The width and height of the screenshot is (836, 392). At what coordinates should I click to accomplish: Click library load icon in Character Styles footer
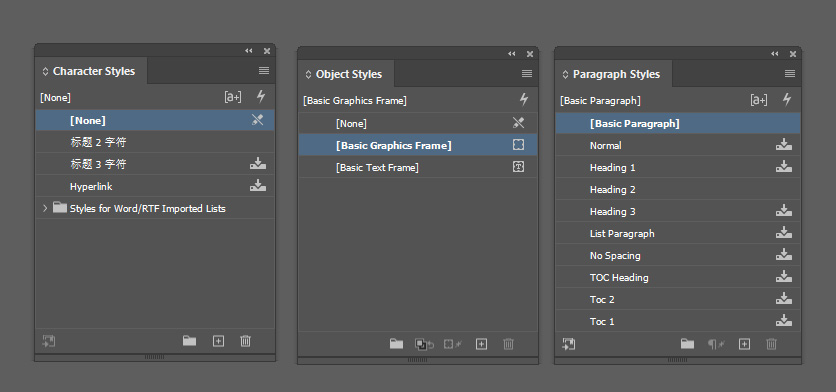pyautogui.click(x=49, y=341)
